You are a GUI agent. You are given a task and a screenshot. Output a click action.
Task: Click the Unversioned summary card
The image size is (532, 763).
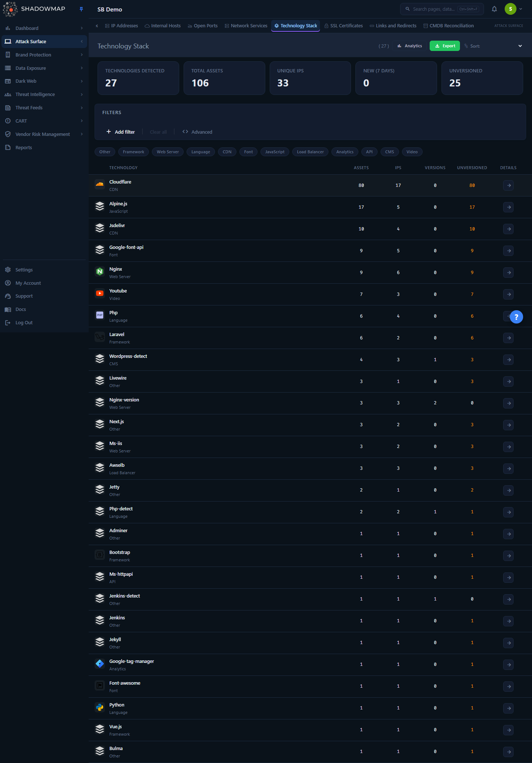click(482, 78)
